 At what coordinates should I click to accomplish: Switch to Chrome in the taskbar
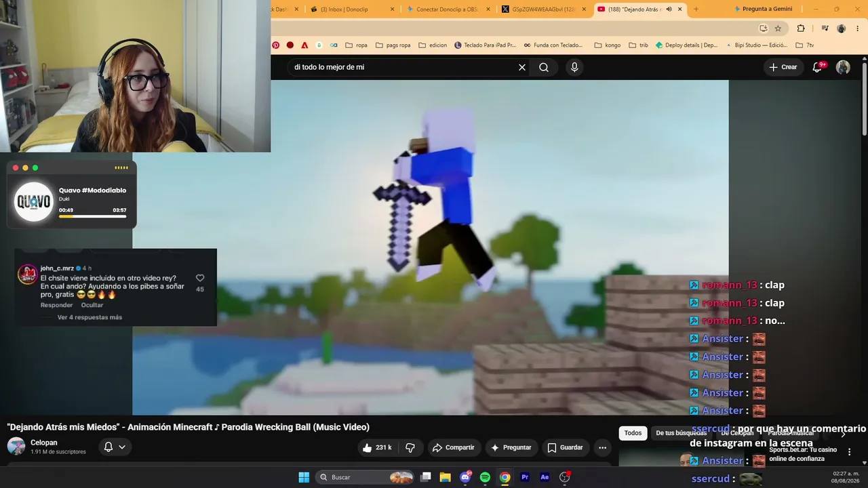[505, 477]
